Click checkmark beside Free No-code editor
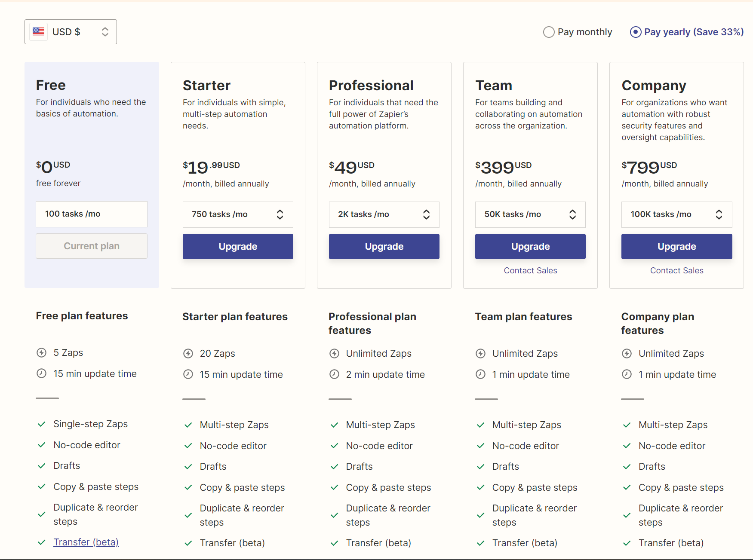This screenshot has height=560, width=753. coord(42,445)
